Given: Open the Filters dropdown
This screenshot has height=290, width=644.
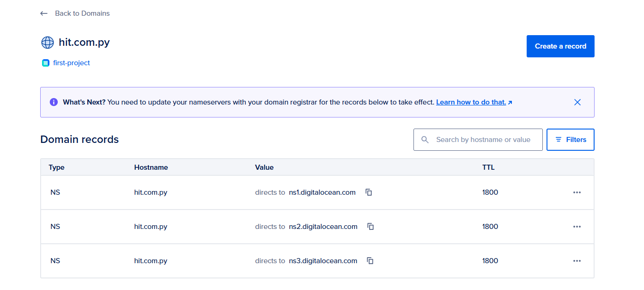Looking at the screenshot, I should click(x=570, y=140).
